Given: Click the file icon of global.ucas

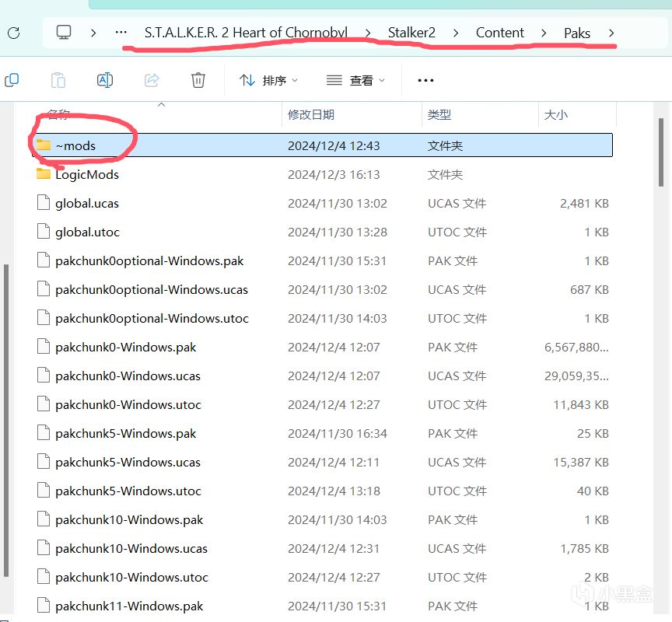Looking at the screenshot, I should pyautogui.click(x=44, y=202).
